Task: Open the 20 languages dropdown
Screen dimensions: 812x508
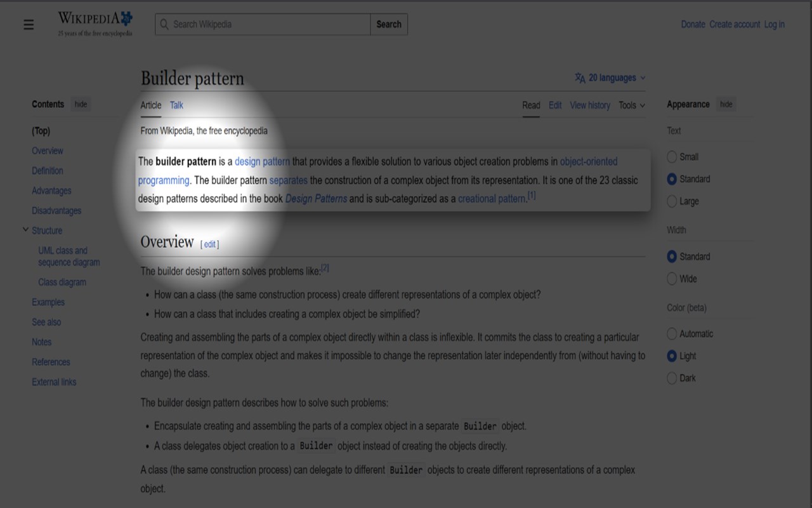Action: [x=610, y=78]
